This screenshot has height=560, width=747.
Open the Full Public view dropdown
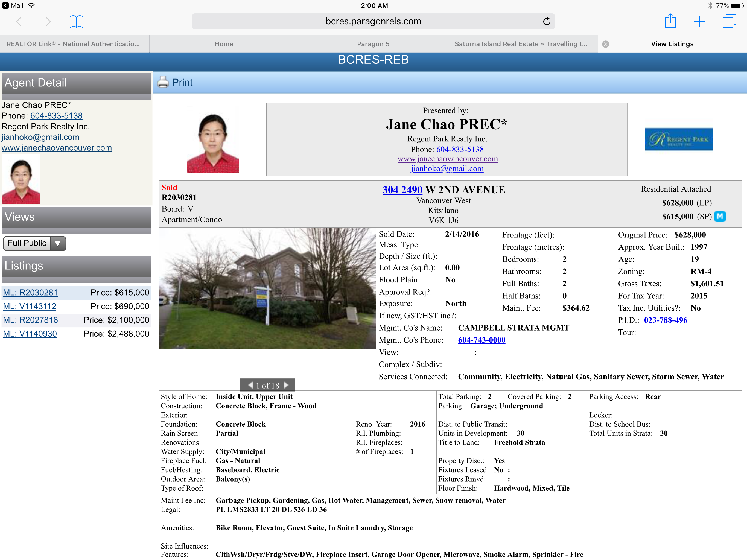34,243
